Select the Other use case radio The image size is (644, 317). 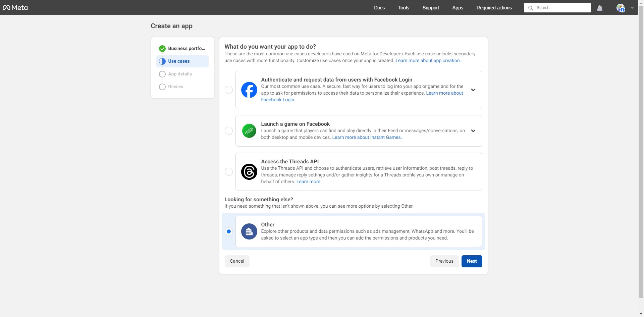click(x=229, y=231)
